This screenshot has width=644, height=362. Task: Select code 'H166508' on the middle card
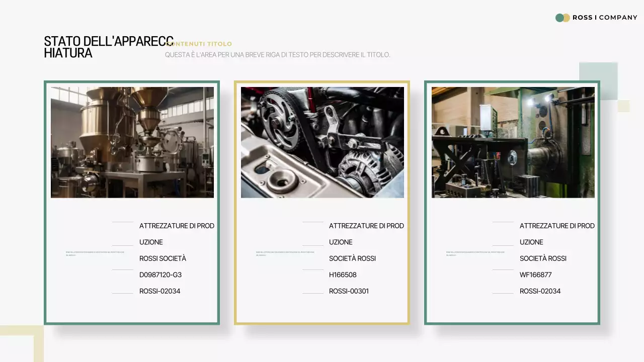pos(344,275)
